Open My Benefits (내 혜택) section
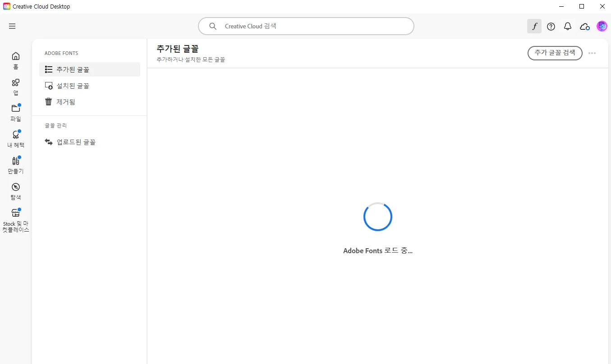Screen dimensions: 611x364 (x=16, y=139)
